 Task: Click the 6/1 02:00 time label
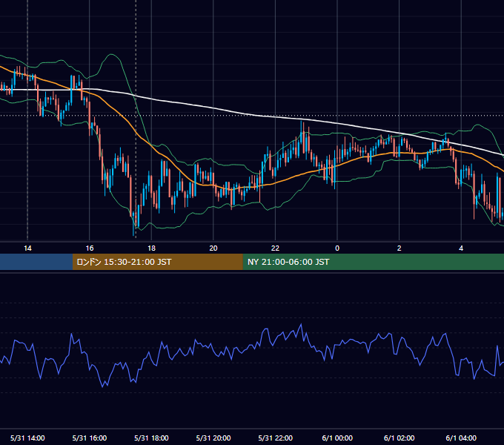click(399, 438)
